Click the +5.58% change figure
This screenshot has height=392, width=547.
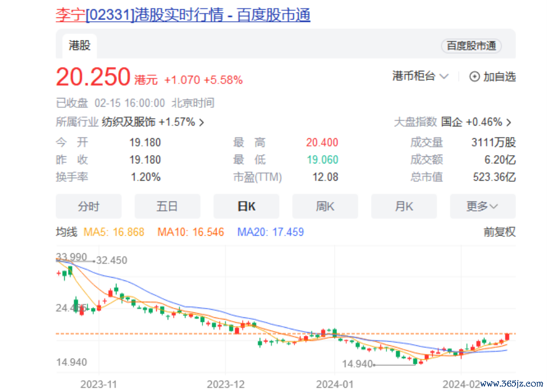[223, 80]
